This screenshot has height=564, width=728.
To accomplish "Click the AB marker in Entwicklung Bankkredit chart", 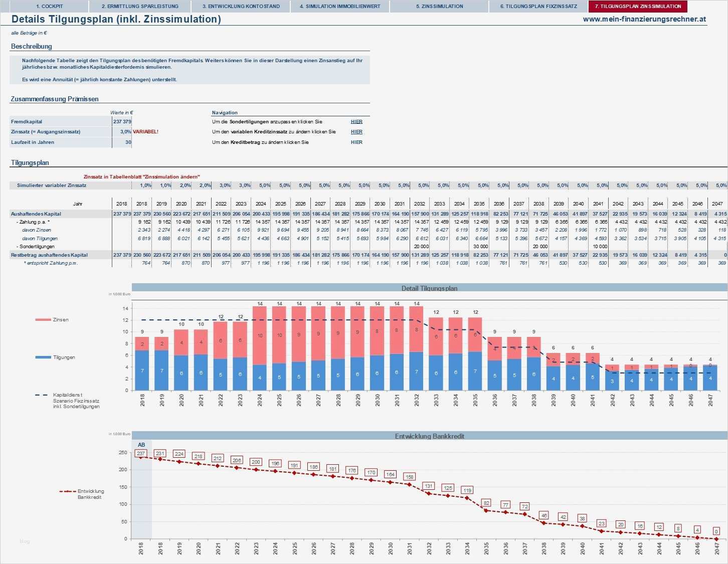I will 141,445.
